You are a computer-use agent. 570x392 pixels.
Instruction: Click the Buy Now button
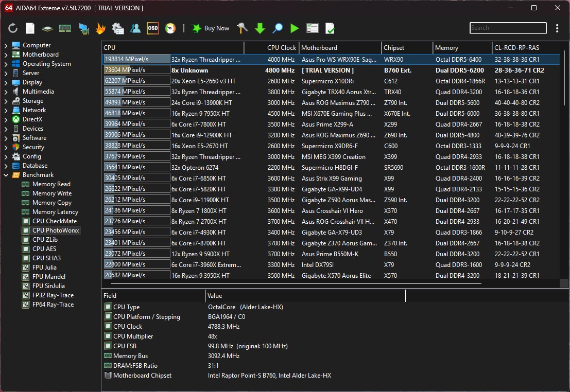(211, 28)
